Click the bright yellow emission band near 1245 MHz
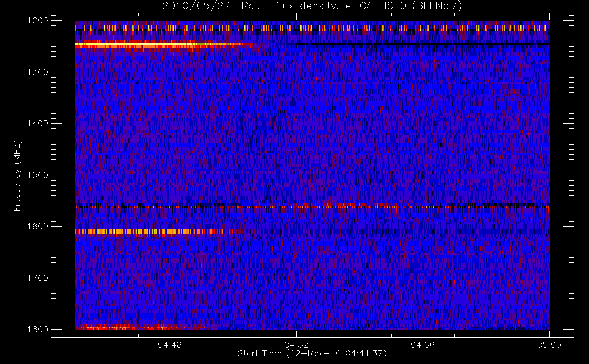The image size is (589, 364). tap(164, 44)
